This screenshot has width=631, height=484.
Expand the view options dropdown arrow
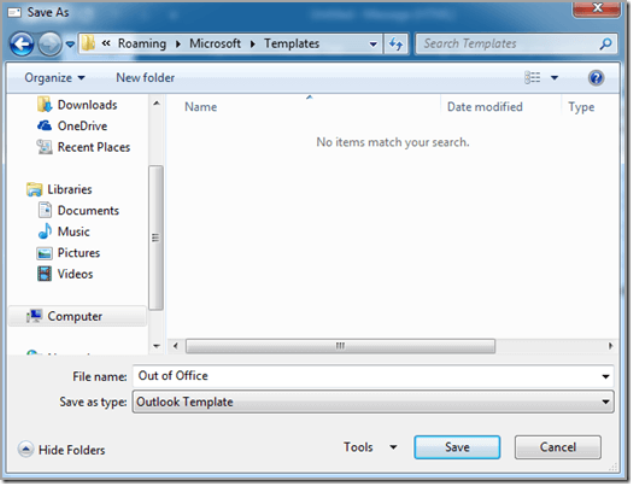[x=554, y=77]
